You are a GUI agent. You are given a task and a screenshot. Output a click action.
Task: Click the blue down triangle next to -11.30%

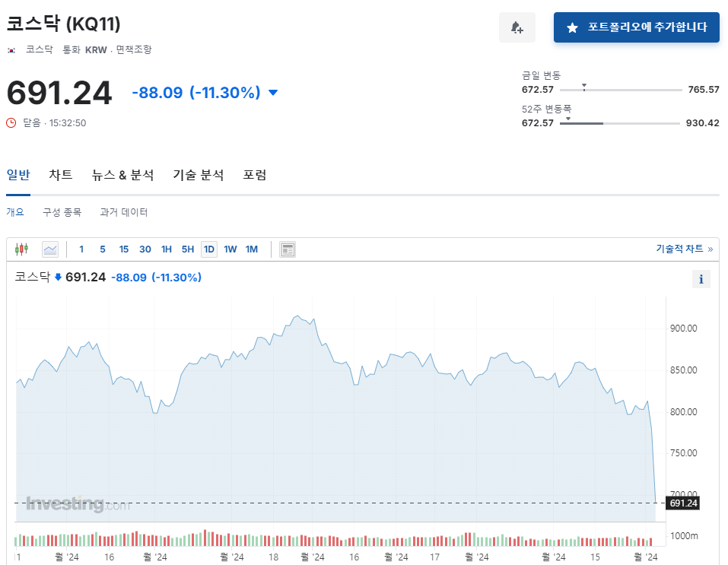click(x=273, y=92)
